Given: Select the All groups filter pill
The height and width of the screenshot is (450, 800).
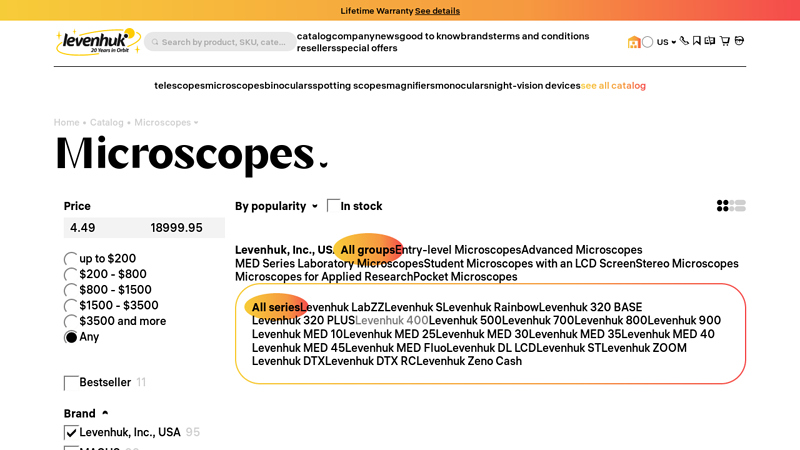Looking at the screenshot, I should coord(368,250).
